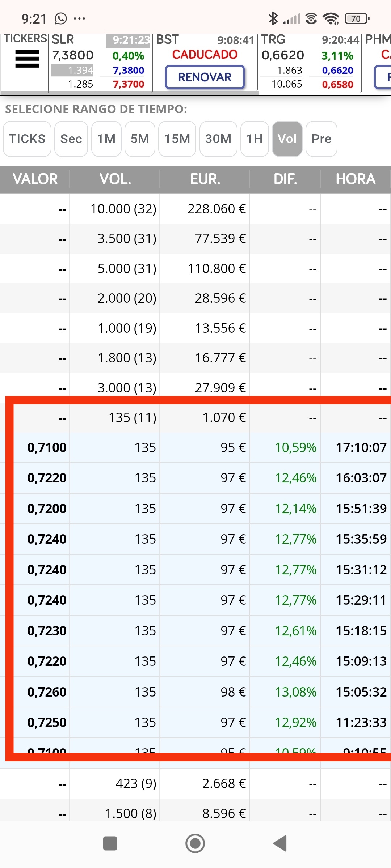This screenshot has height=868, width=391.
Task: Renew the expired BST ticker with RENOVAR
Action: (x=205, y=77)
